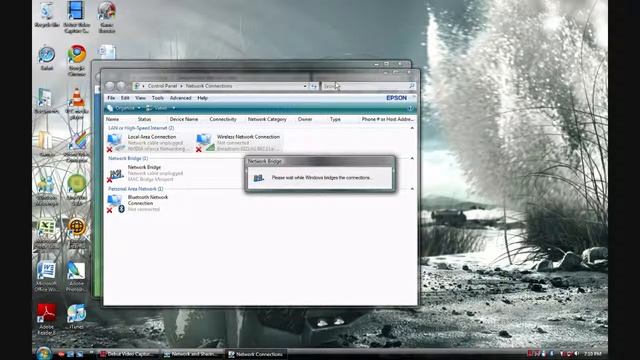This screenshot has height=360, width=640.
Task: Launch Safari from the desktop
Action: click(47, 58)
